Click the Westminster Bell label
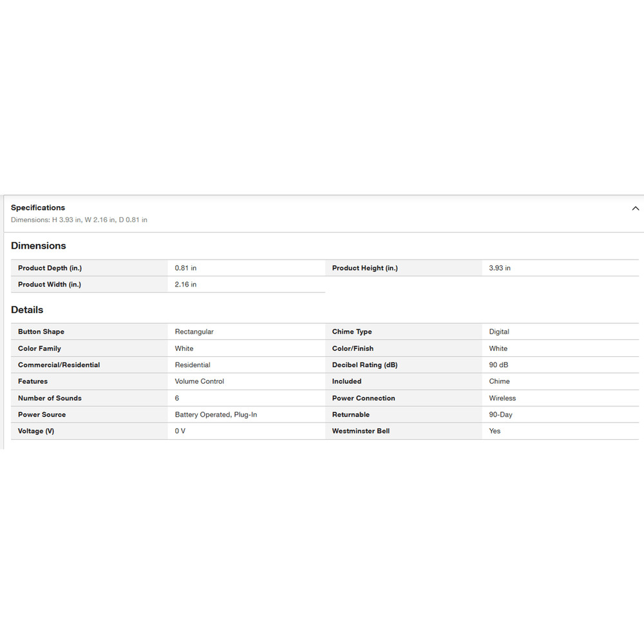Image resolution: width=644 pixels, height=644 pixels. pos(361,431)
